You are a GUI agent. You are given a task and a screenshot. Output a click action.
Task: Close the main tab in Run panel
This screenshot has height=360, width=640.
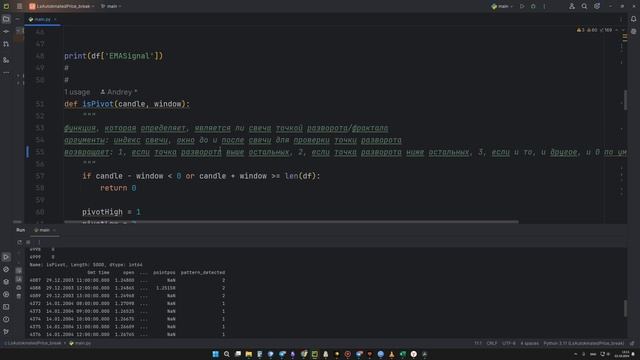pyautogui.click(x=54, y=230)
